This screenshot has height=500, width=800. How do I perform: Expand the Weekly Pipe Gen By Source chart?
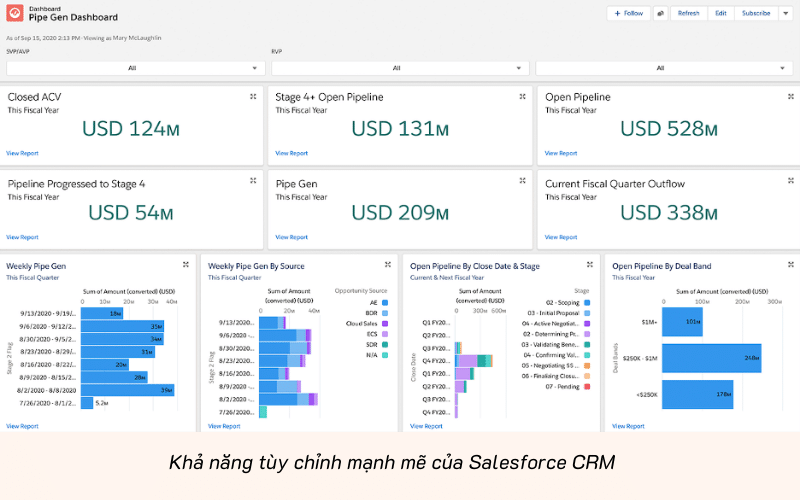click(388, 264)
